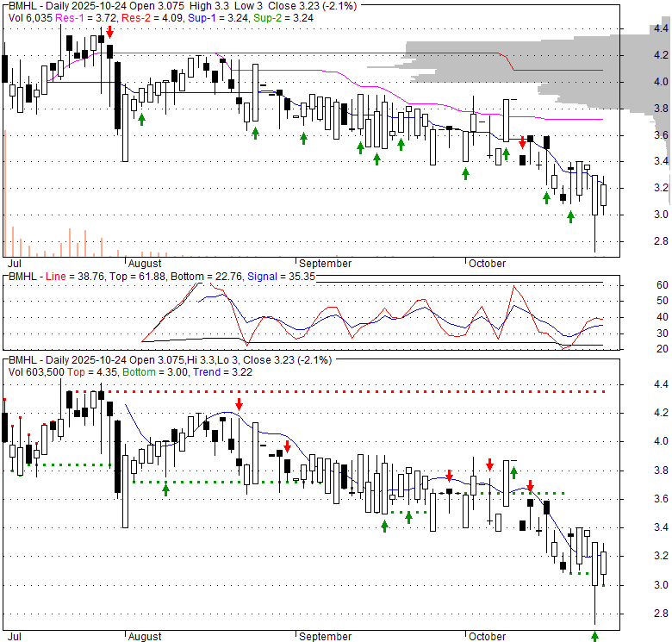Click the 60 level on the indicator axis

coord(663,285)
